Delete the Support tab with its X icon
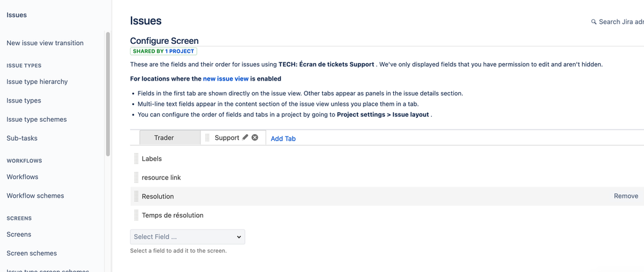 pos(255,138)
